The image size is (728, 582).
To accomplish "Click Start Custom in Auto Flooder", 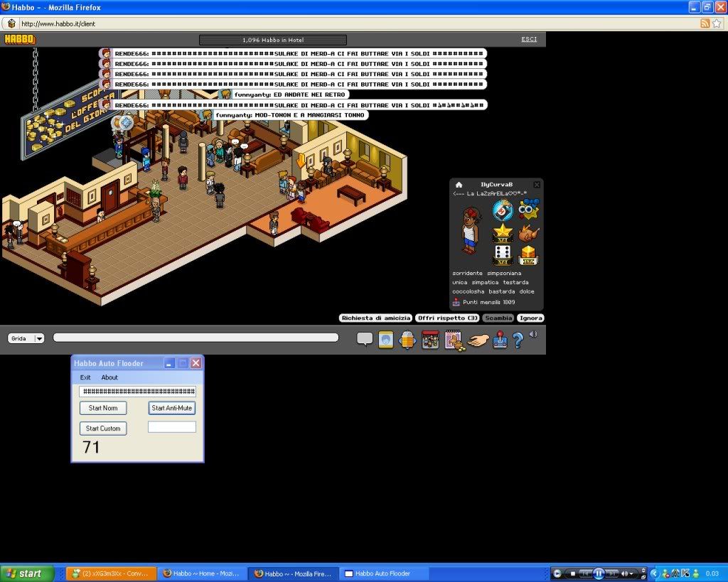I will point(103,429).
